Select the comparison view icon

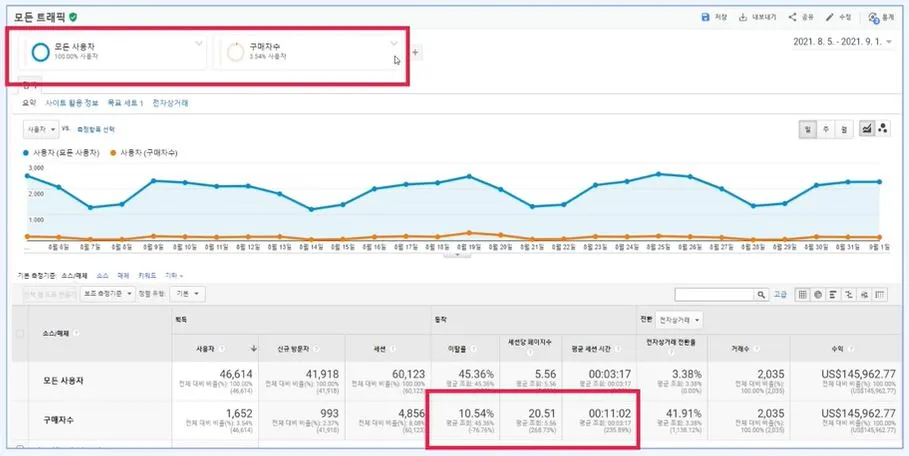[849, 294]
